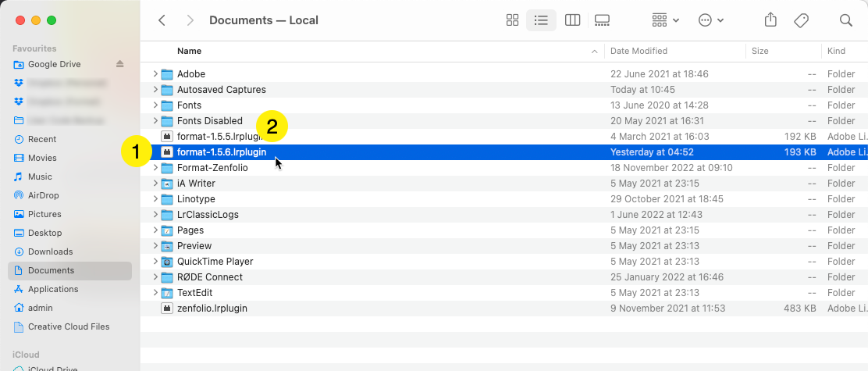Select the zenfolio.lrplugin file

tap(212, 309)
